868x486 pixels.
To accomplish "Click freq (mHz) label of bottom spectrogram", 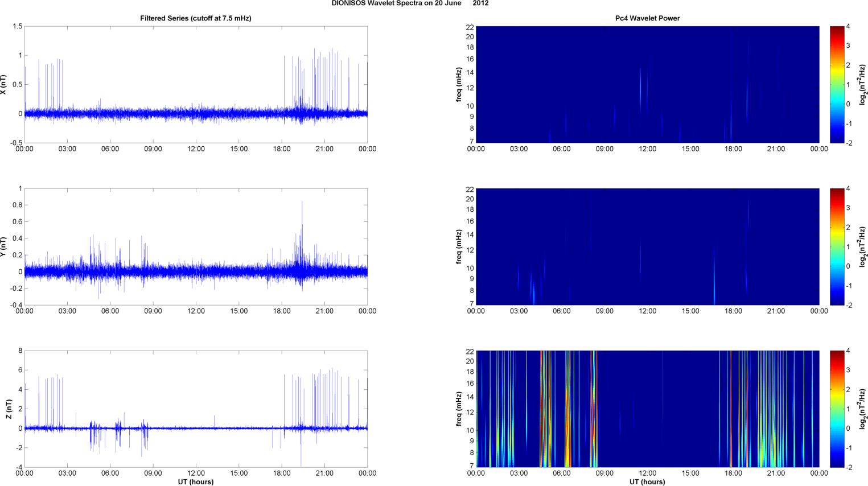I will click(459, 409).
